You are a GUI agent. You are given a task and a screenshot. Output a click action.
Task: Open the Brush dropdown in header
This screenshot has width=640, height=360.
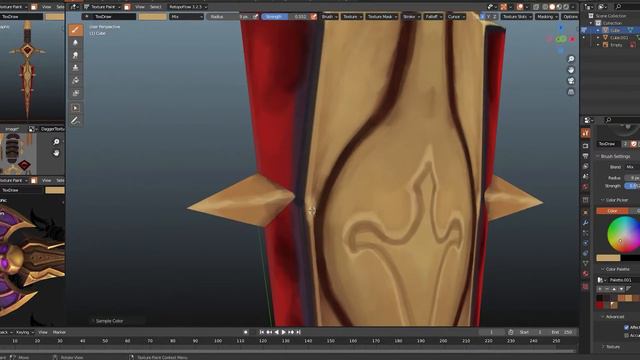pyautogui.click(x=329, y=17)
